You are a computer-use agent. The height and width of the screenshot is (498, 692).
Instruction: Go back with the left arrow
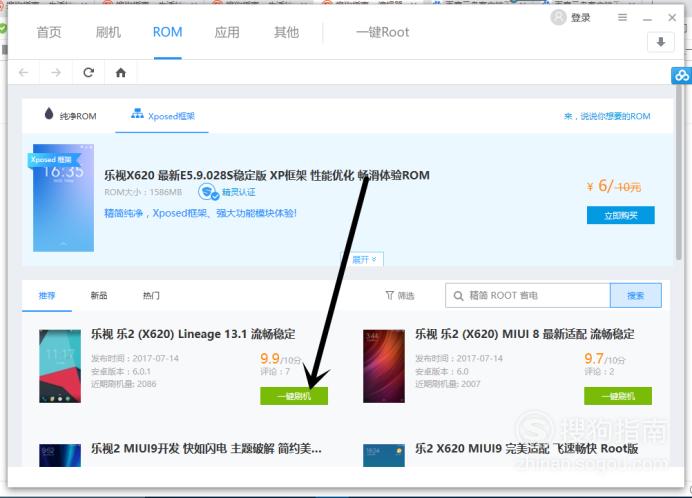[24, 72]
